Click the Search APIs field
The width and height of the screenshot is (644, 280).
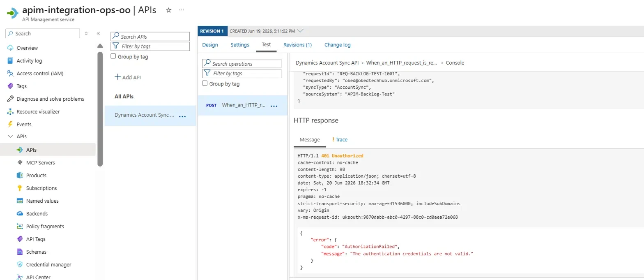[x=150, y=37]
